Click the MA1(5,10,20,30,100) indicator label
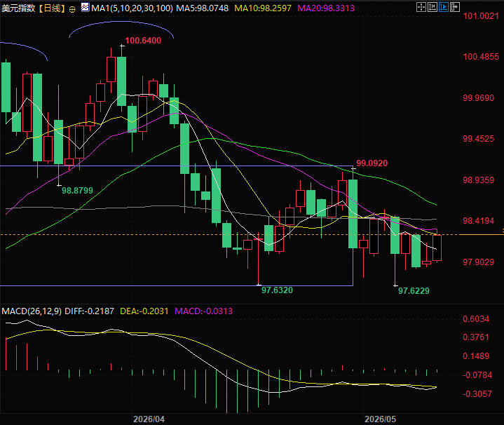Image resolution: width=504 pixels, height=425 pixels. [132, 8]
